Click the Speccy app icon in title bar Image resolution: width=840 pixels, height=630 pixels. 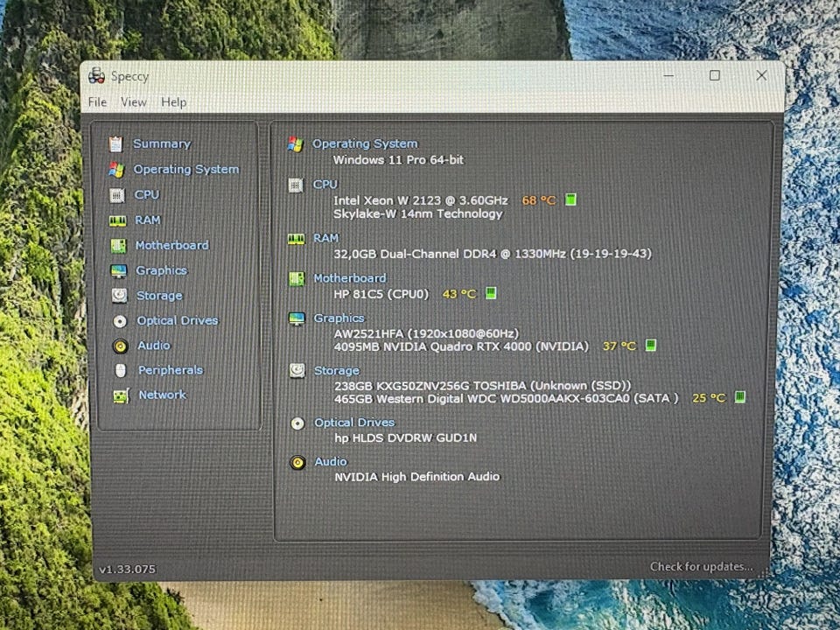[x=97, y=76]
